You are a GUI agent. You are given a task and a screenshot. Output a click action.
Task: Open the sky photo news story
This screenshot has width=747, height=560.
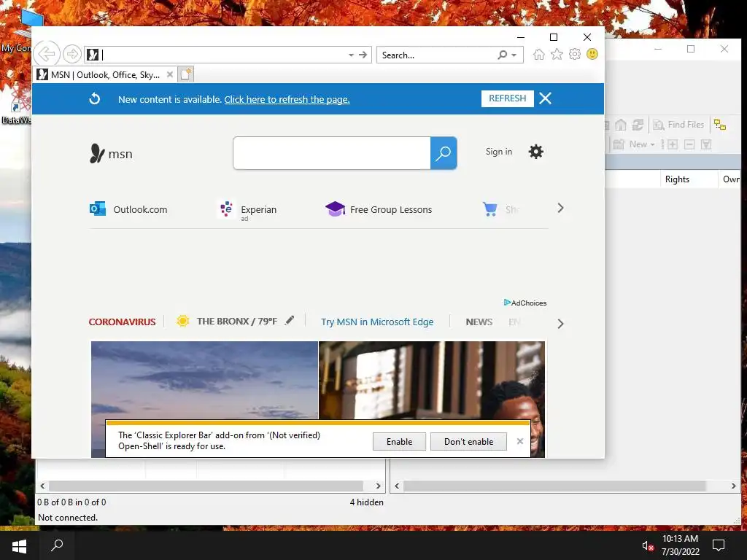click(204, 380)
